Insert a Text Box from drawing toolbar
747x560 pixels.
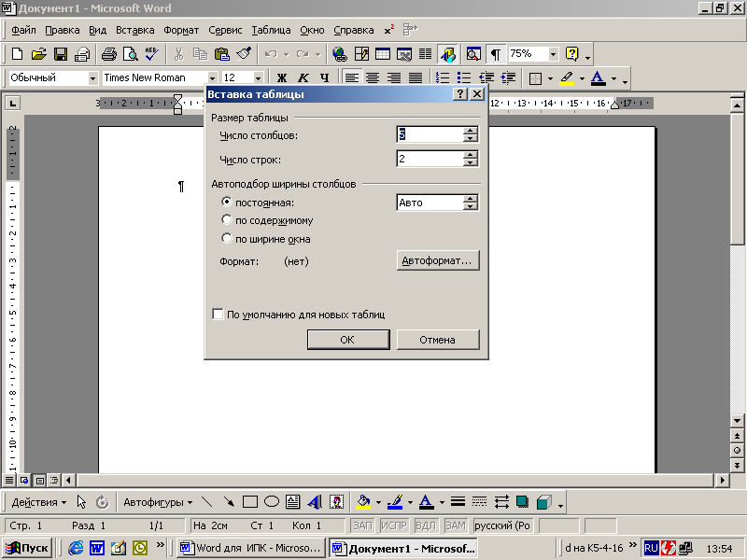(x=292, y=502)
